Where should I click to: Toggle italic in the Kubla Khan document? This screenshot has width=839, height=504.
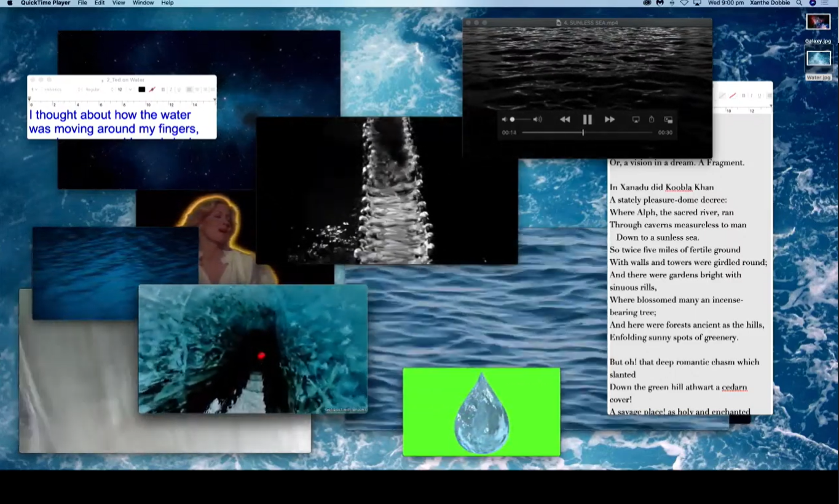pyautogui.click(x=751, y=96)
